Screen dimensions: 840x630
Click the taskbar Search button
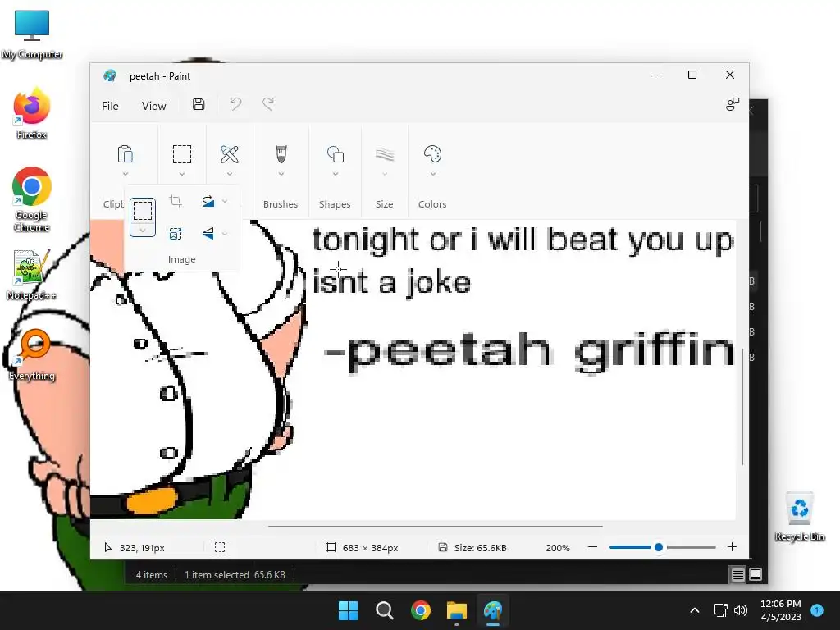[x=384, y=610]
